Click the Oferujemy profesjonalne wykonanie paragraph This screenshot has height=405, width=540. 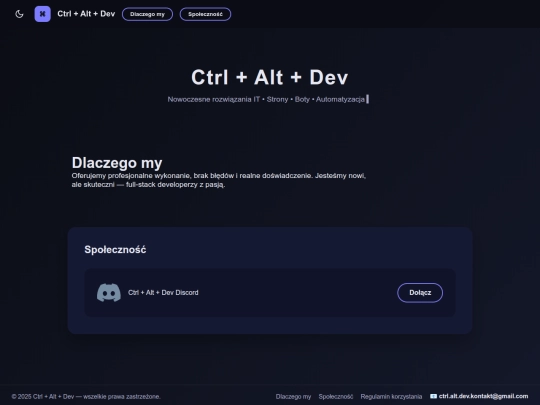pyautogui.click(x=219, y=180)
